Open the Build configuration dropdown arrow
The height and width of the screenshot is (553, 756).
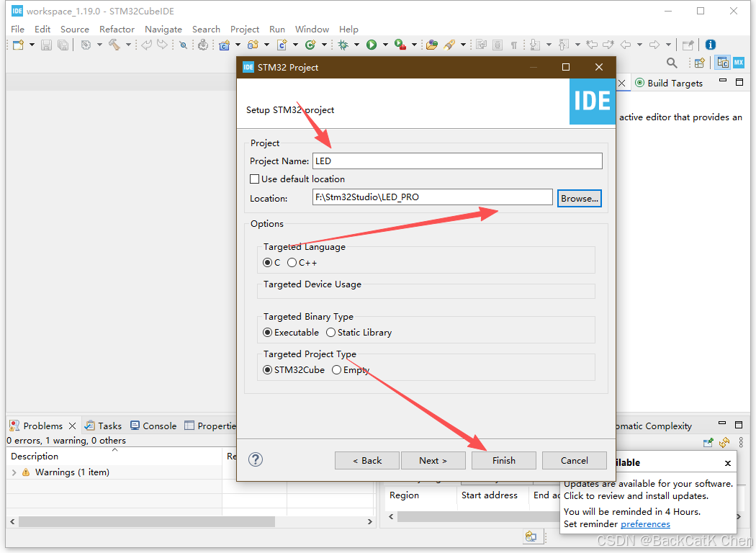[99, 45]
